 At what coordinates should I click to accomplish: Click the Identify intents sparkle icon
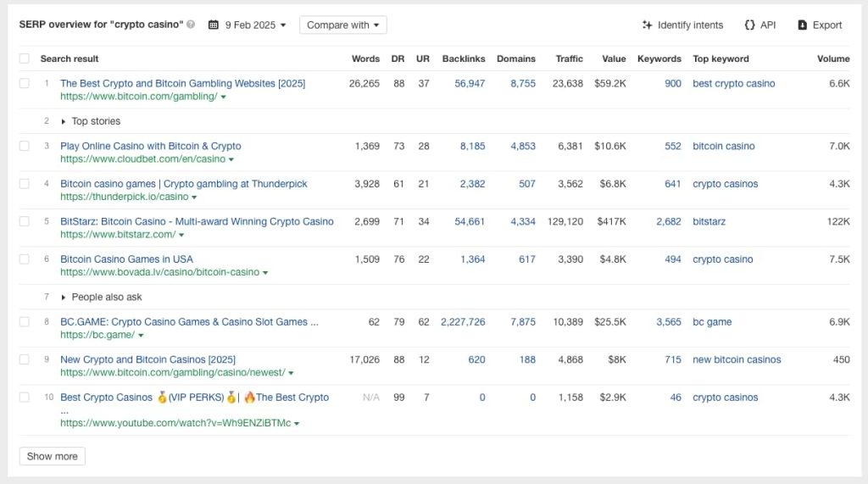[x=648, y=25]
